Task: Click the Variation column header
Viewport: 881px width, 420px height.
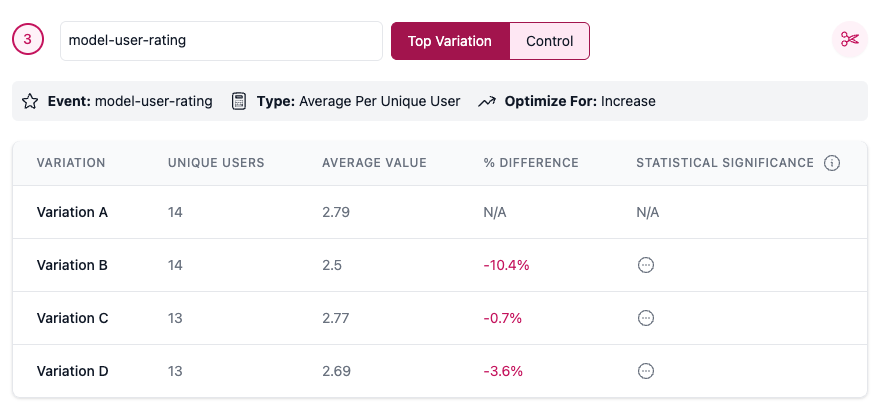Action: 71,163
